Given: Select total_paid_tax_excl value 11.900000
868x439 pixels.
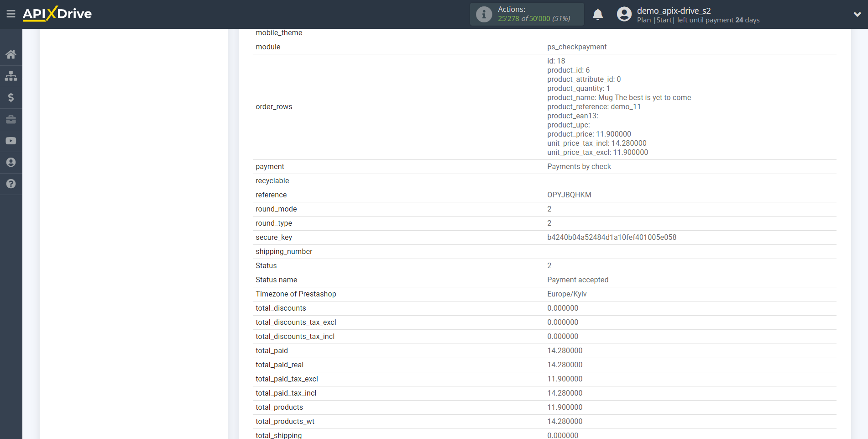Looking at the screenshot, I should (x=565, y=379).
